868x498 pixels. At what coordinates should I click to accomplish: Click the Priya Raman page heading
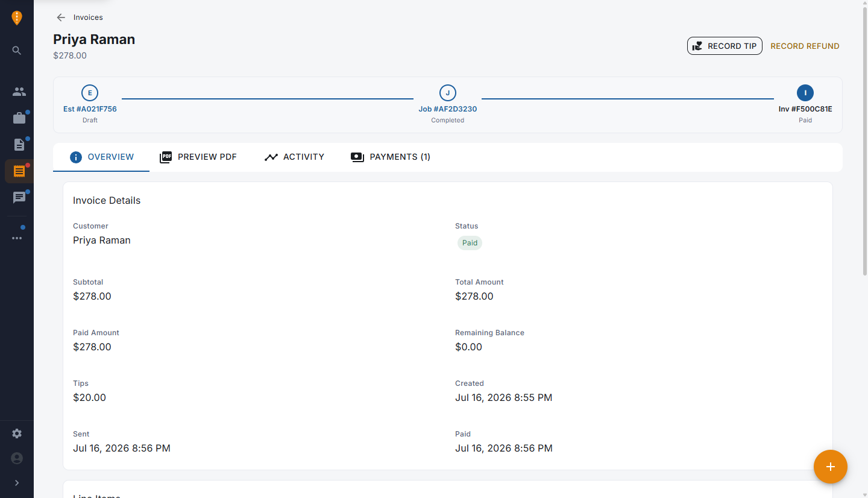coord(94,39)
